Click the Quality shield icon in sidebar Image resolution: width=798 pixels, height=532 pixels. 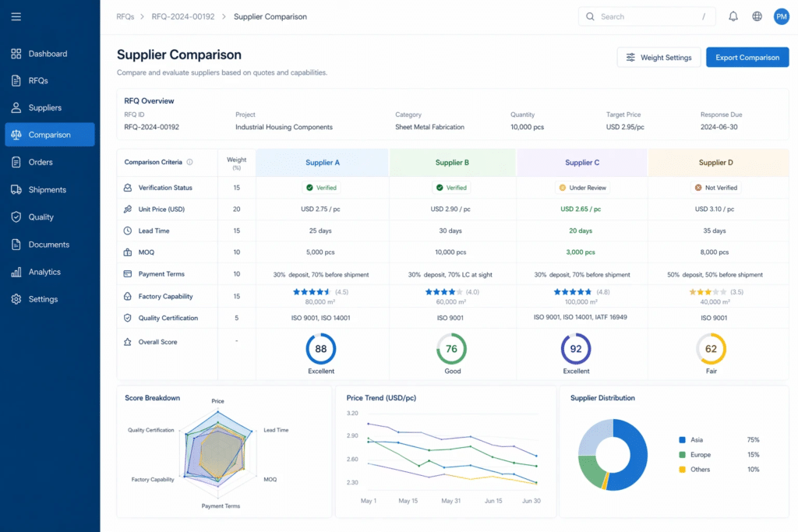(16, 217)
